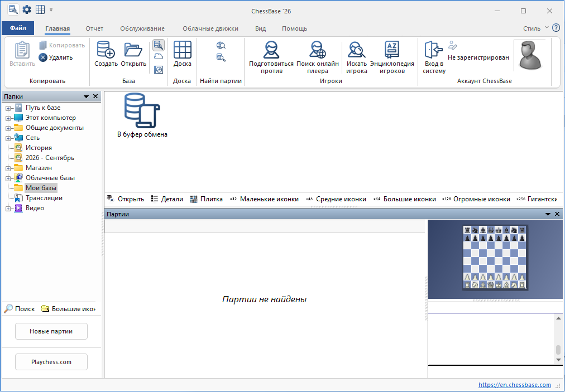Click the Не зарегистрирован status icon
The image size is (565, 392).
453,45
